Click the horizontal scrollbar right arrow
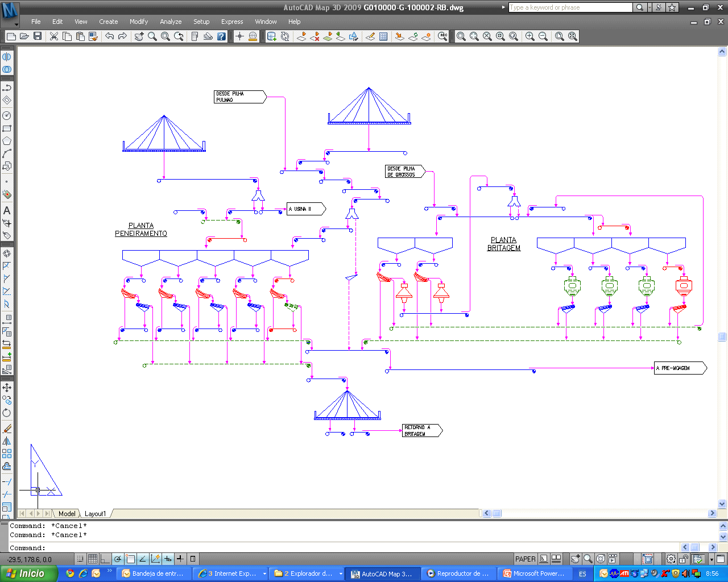The width and height of the screenshot is (728, 582). (713, 513)
